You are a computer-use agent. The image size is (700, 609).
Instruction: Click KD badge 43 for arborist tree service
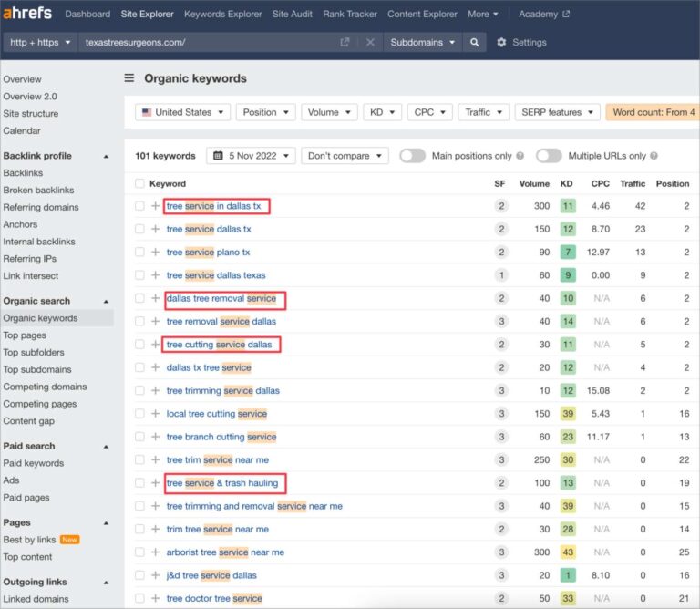click(568, 552)
